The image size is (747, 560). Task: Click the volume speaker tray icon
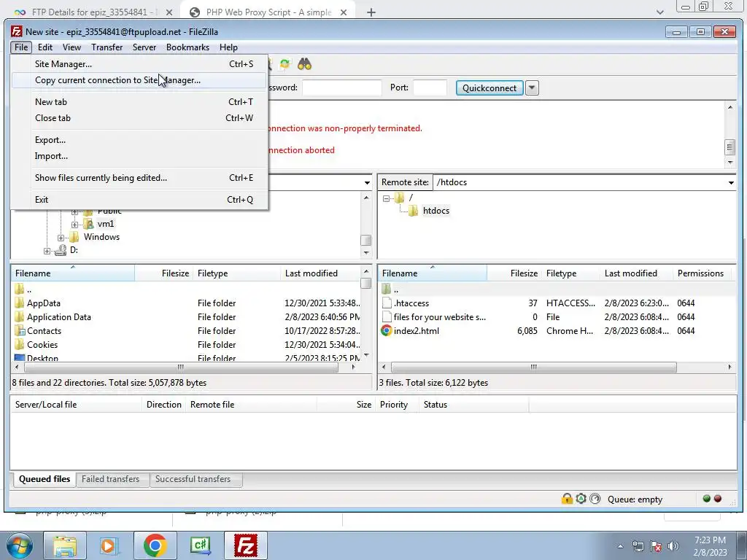(x=673, y=546)
